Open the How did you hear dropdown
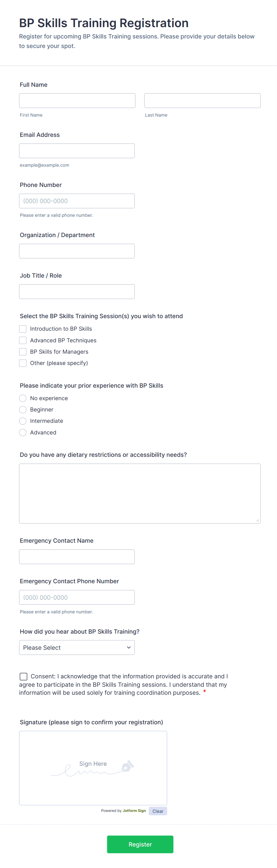Image resolution: width=277 pixels, height=868 pixels. click(x=77, y=647)
